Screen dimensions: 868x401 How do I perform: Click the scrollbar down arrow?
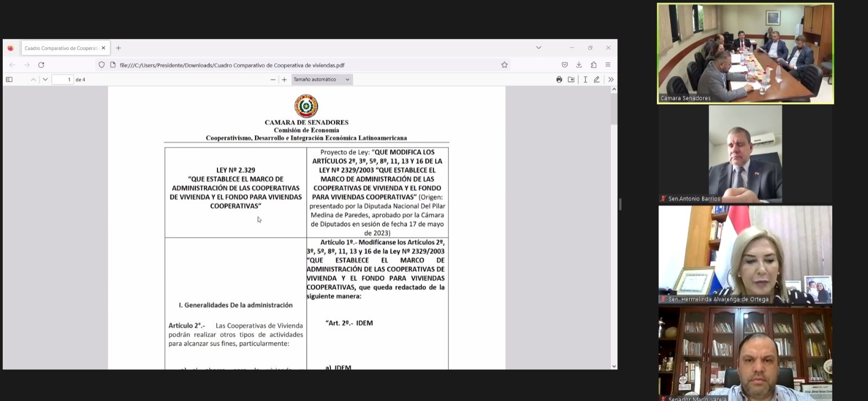click(x=614, y=366)
